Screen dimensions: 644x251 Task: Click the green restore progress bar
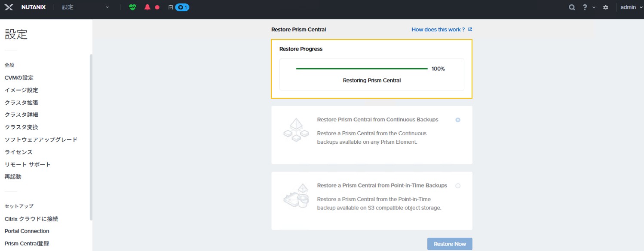[x=362, y=69]
